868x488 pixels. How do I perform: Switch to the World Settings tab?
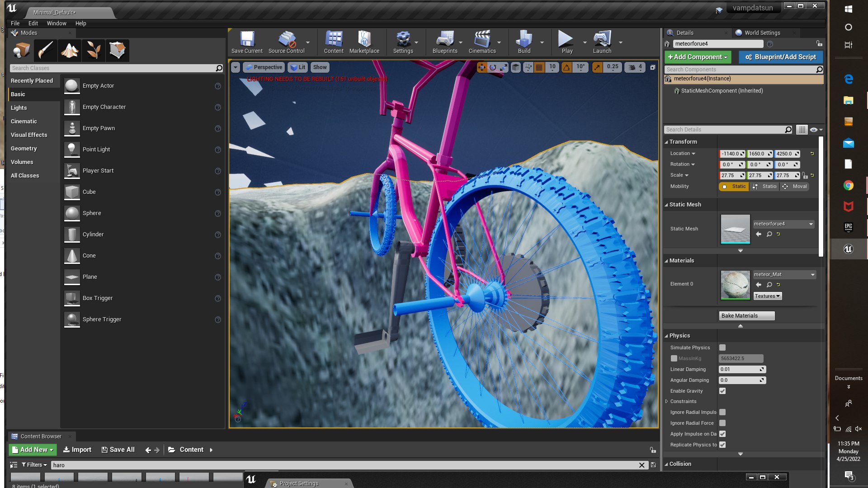click(x=762, y=33)
